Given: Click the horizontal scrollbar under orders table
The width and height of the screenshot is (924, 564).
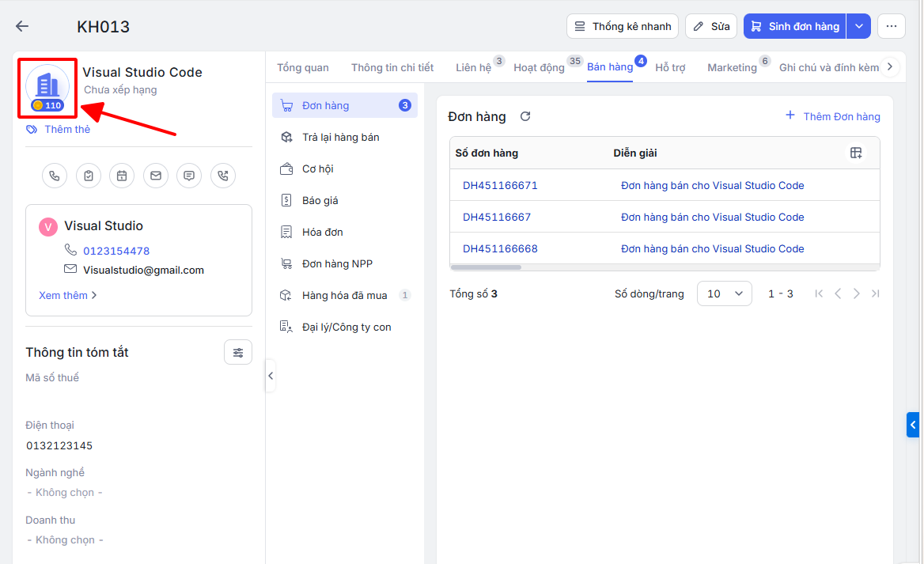Looking at the screenshot, I should click(487, 267).
